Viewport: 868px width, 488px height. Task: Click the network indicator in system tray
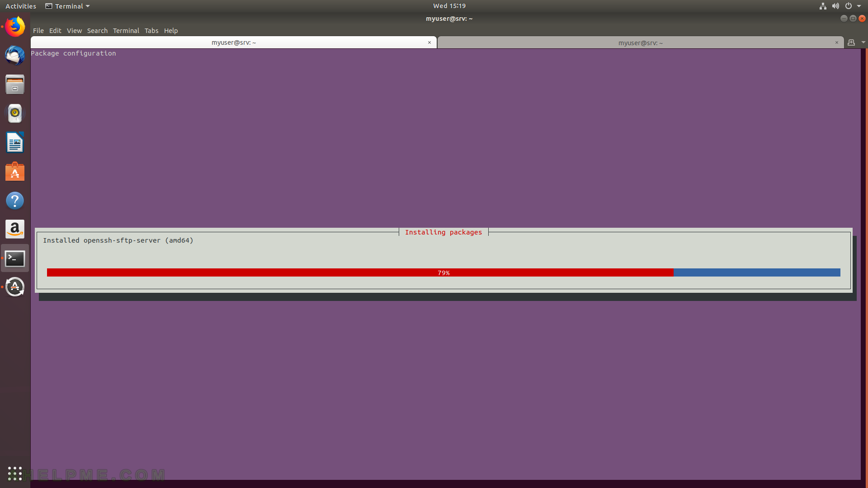coord(822,6)
